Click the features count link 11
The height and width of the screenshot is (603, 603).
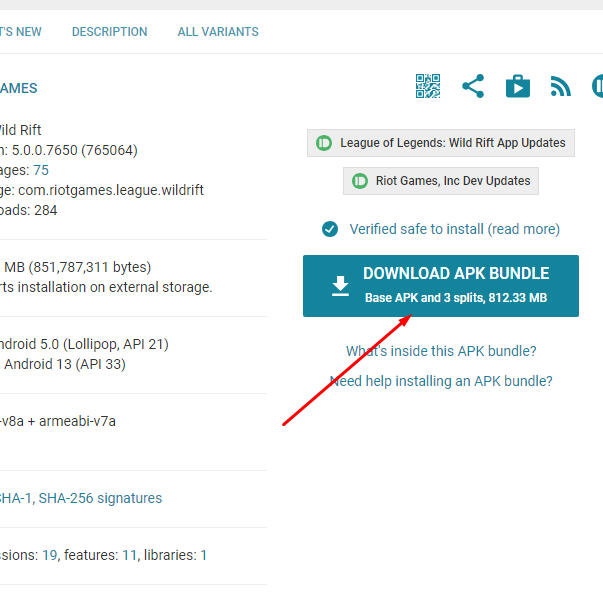(x=129, y=555)
